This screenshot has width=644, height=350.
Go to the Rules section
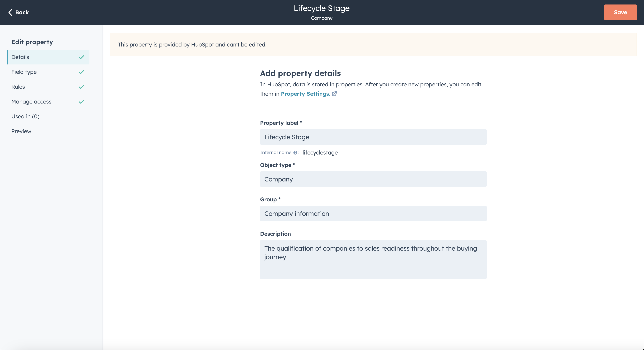point(18,87)
